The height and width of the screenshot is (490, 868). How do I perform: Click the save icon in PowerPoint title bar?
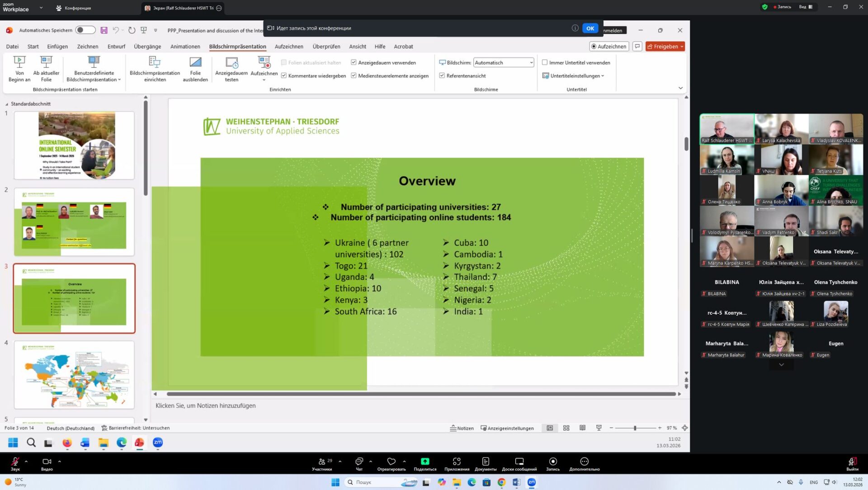[104, 30]
